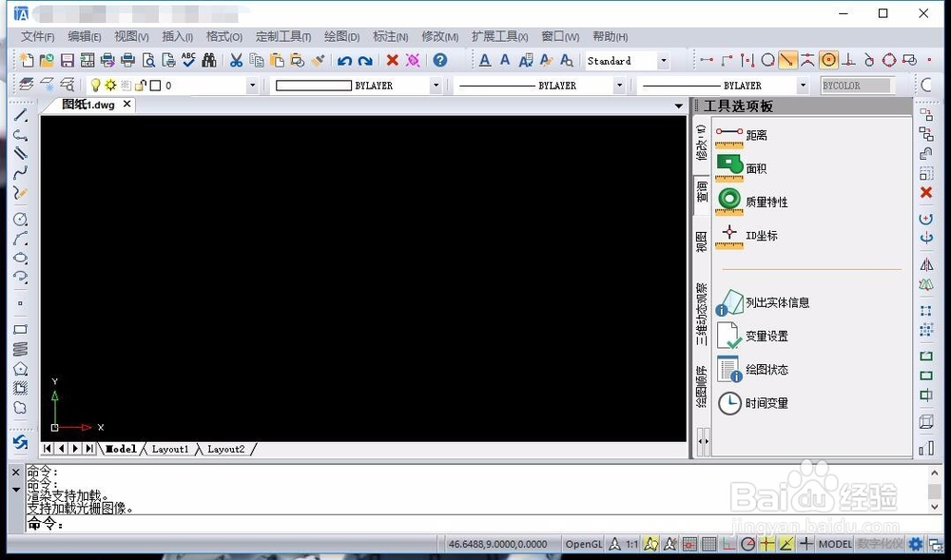This screenshot has height=560, width=951.
Task: Click the Match Properties brush icon
Action: (318, 60)
